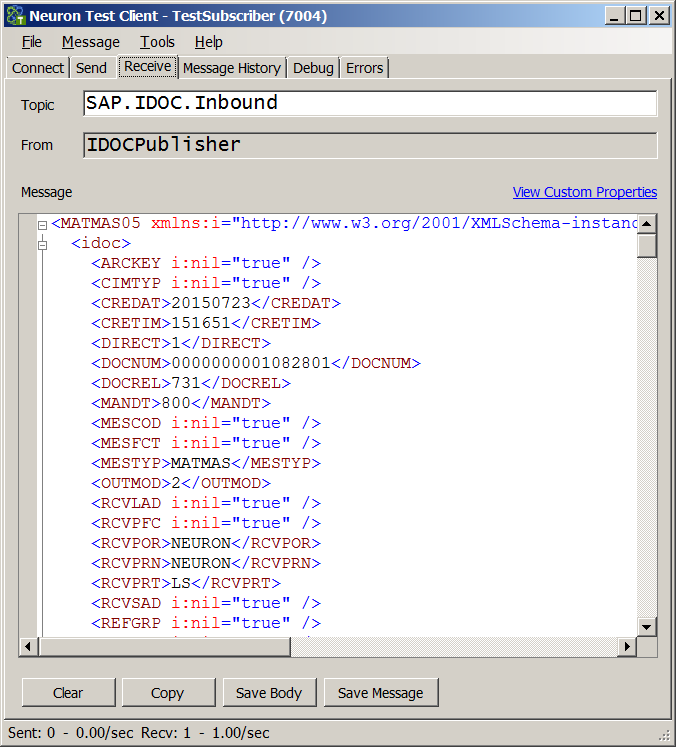Click the REFGRP nil element line
Screen dimensions: 676x747
pyautogui.click(x=206, y=623)
